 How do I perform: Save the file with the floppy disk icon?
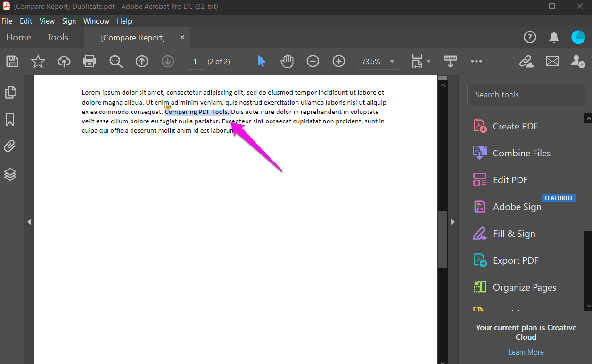click(12, 61)
